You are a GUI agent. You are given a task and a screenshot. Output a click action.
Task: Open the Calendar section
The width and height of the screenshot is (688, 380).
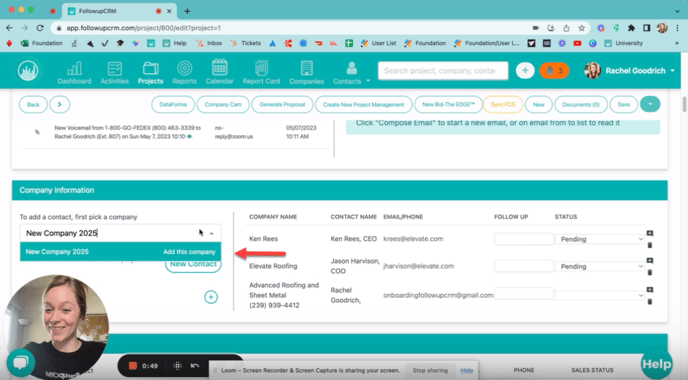click(x=219, y=73)
